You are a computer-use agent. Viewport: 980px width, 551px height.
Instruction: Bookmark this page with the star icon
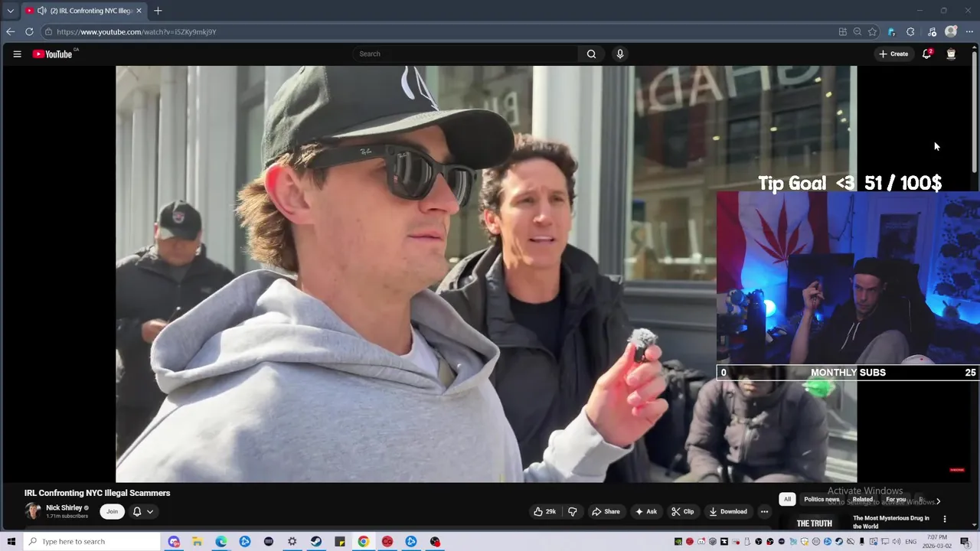point(872,31)
